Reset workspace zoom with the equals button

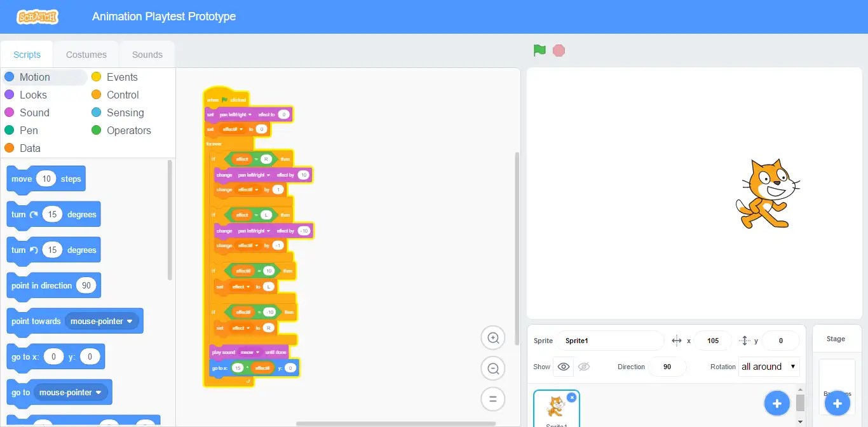(x=493, y=399)
